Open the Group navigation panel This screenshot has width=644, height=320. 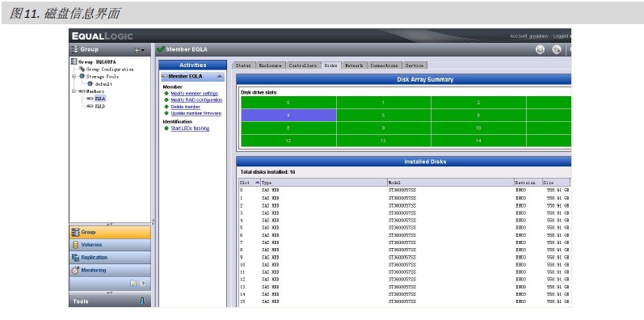point(110,232)
